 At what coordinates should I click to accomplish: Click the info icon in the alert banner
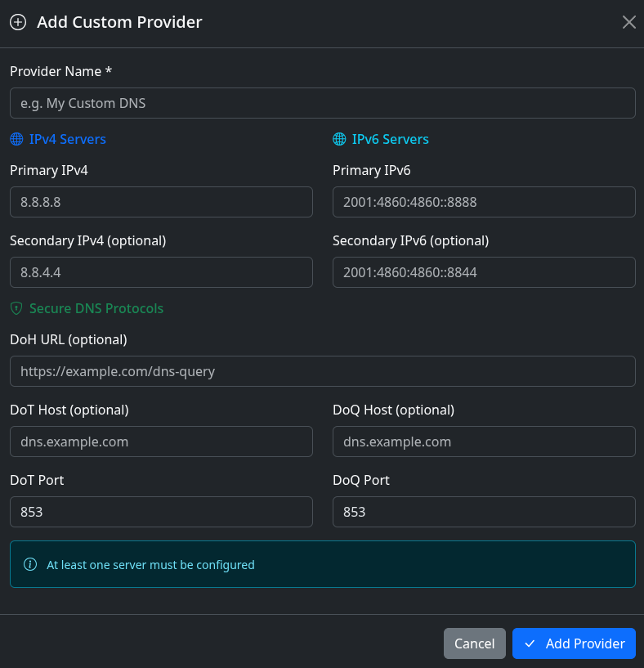[x=29, y=564]
